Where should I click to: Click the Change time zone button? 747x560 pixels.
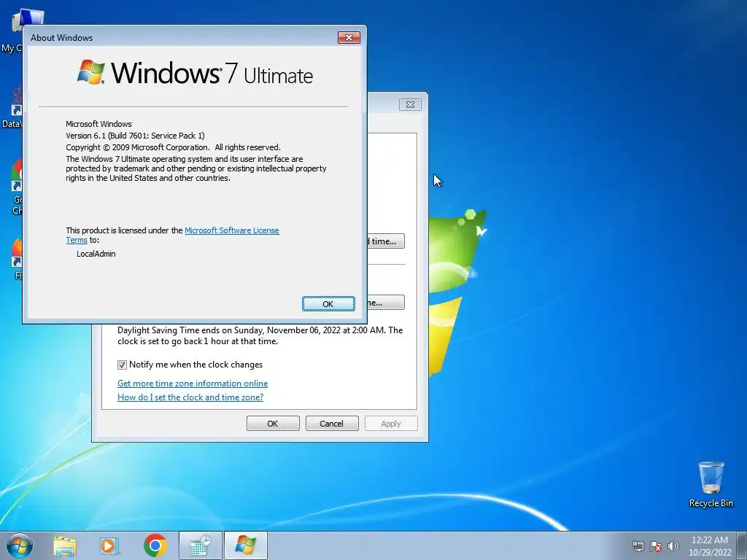pyautogui.click(x=385, y=303)
